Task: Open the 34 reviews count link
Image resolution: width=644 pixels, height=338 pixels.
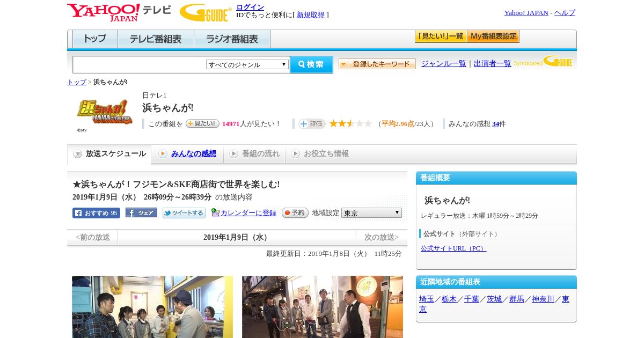Action: tap(495, 124)
